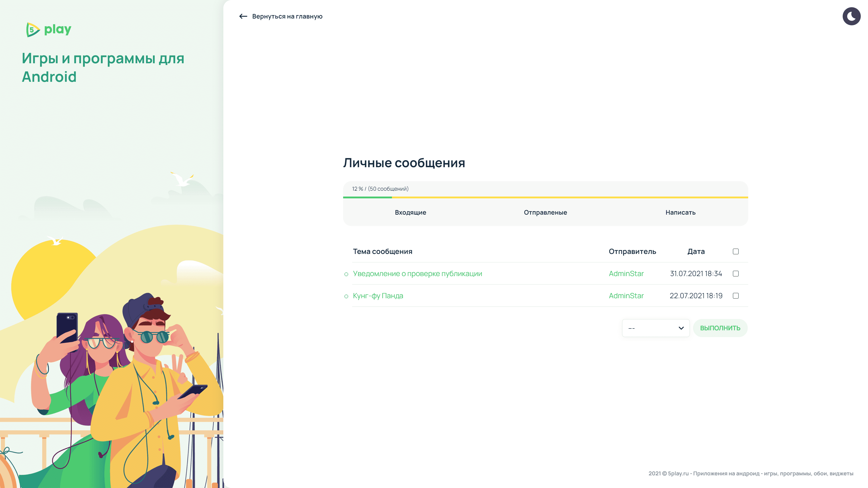The height and width of the screenshot is (488, 868).
Task: Click the date '31.07.2021 18:34'
Action: (696, 273)
